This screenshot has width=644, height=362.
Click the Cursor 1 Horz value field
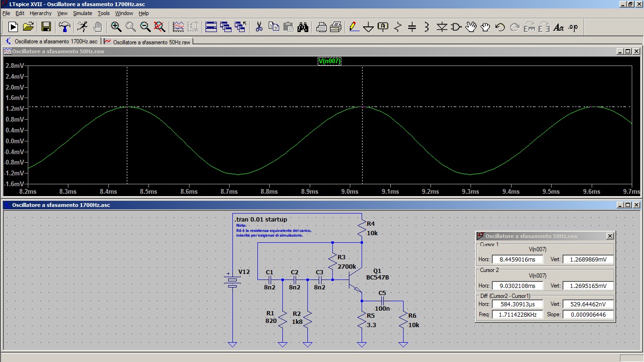517,259
